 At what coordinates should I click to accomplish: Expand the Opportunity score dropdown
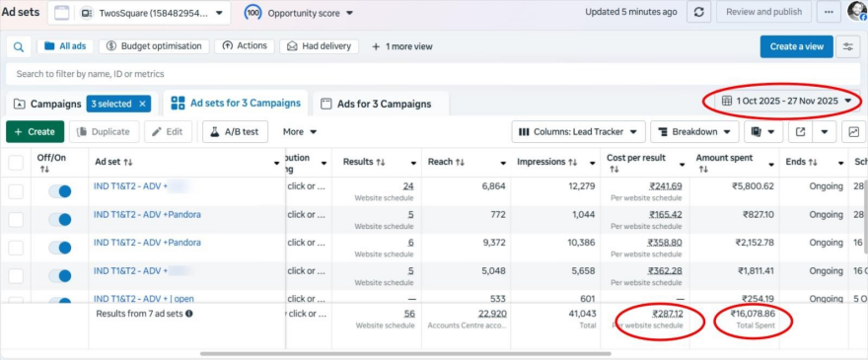pos(349,13)
